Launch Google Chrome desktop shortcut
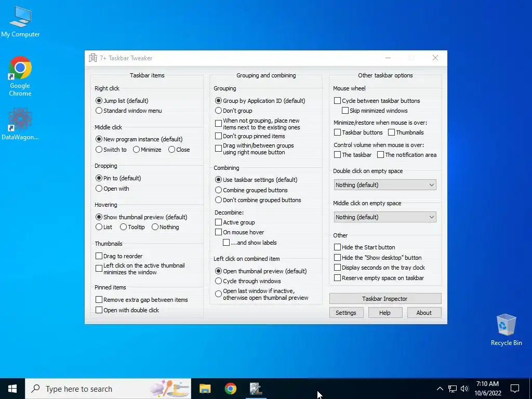Viewport: 532px width, 399px height. click(20, 76)
